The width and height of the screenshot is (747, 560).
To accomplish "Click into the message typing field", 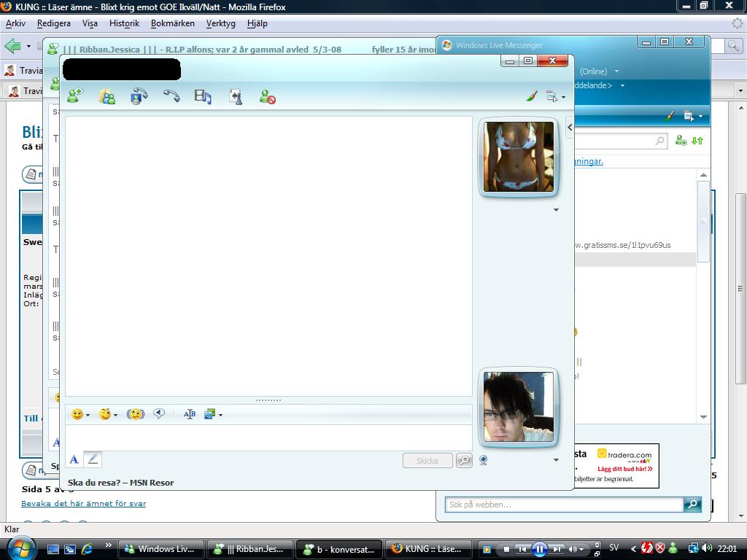I will pyautogui.click(x=268, y=437).
